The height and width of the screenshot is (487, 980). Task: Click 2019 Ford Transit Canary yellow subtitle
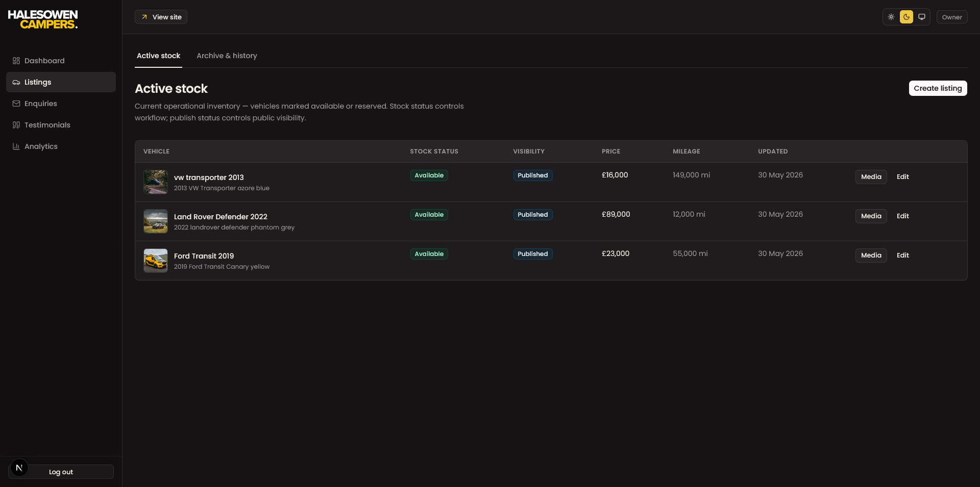[x=222, y=267]
